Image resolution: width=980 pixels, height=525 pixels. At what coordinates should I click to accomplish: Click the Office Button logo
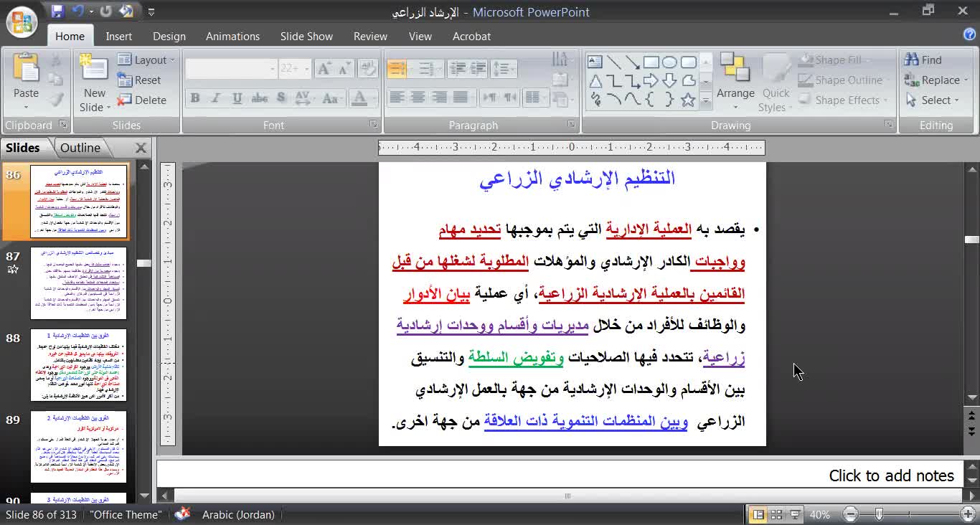click(x=22, y=22)
